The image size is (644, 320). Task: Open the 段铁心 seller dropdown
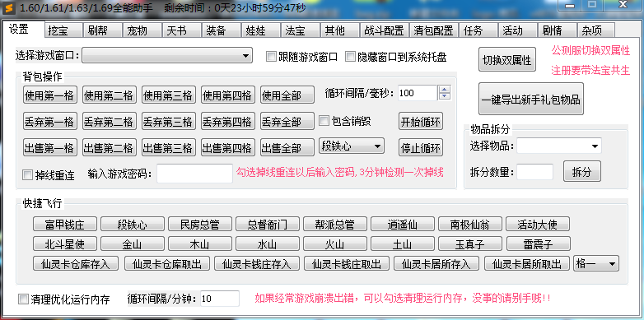[352, 146]
